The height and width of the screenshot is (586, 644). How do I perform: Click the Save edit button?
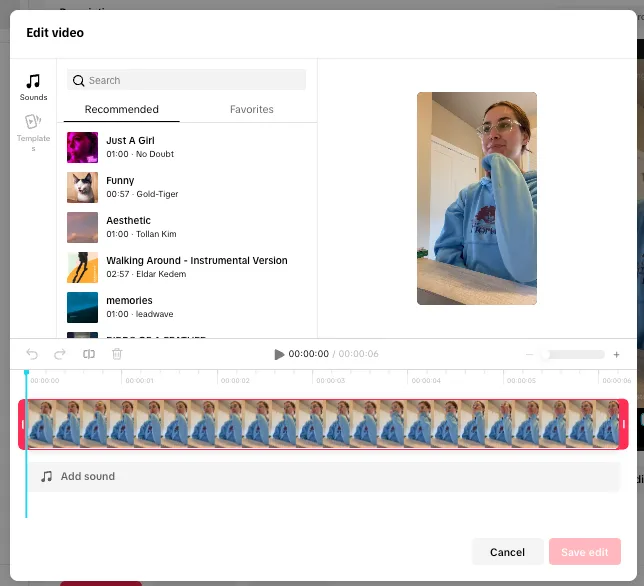tap(584, 552)
